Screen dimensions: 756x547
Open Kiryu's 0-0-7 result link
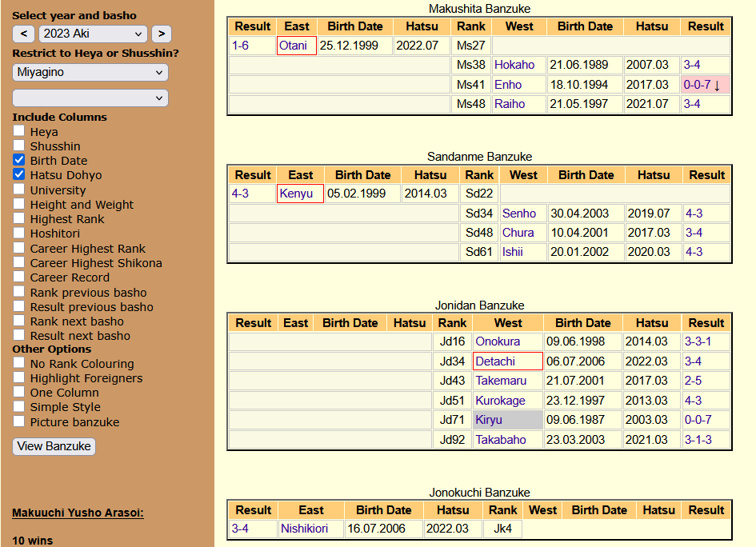click(698, 420)
